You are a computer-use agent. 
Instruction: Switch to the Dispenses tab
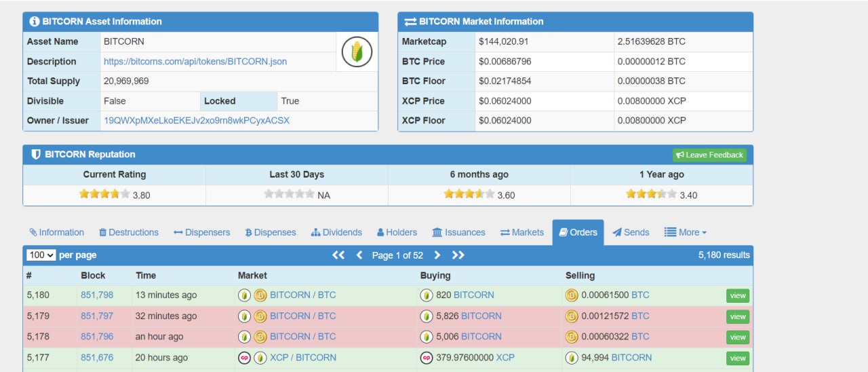pyautogui.click(x=271, y=232)
